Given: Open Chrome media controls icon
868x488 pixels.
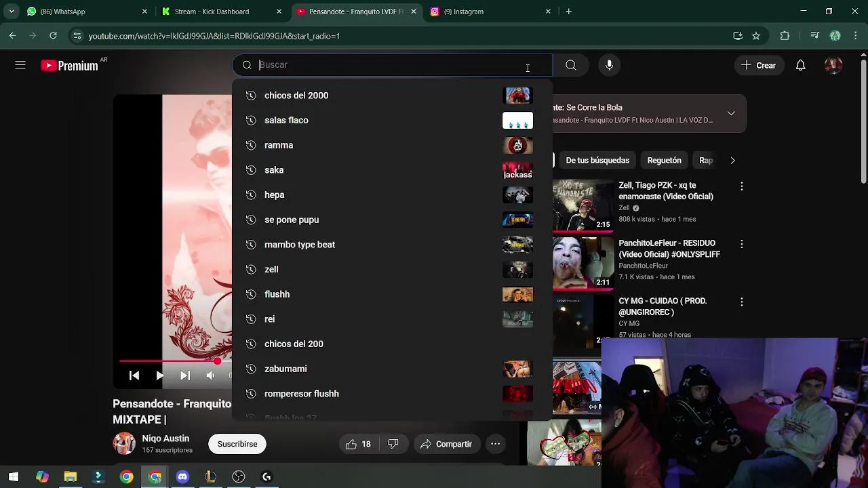Looking at the screenshot, I should [815, 36].
